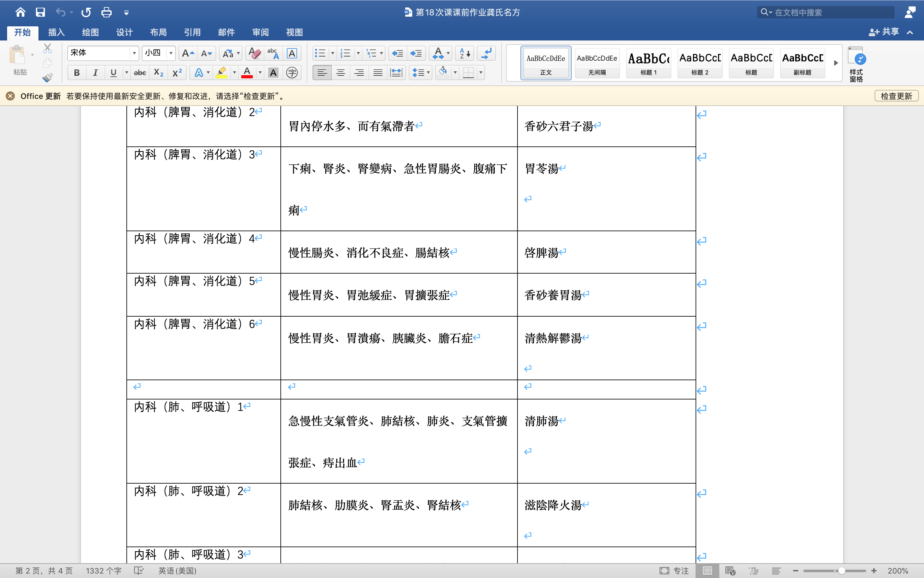Switch to the 设计 tab

[124, 32]
